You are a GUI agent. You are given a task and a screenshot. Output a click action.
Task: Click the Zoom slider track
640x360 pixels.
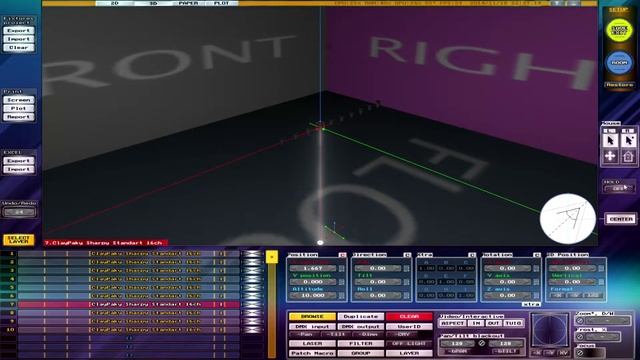pos(608,321)
